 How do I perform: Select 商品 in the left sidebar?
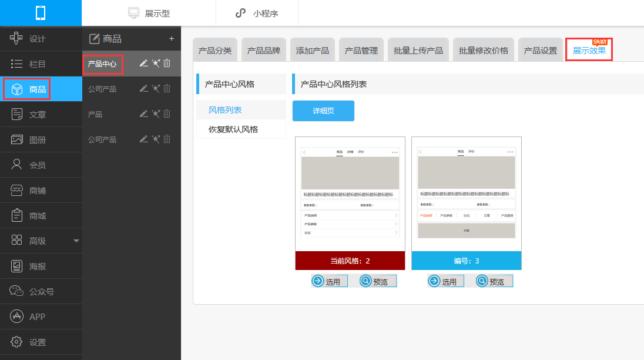41,89
